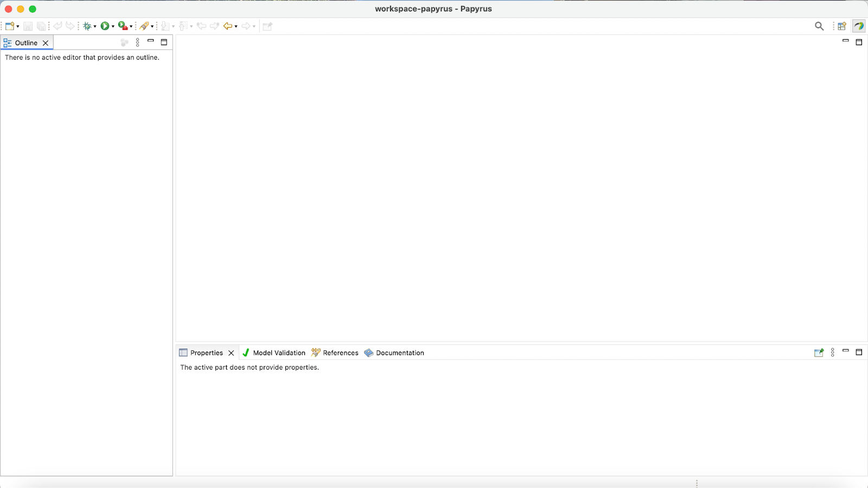The image size is (868, 488).
Task: Click the Run External Tools icon
Action: click(123, 26)
